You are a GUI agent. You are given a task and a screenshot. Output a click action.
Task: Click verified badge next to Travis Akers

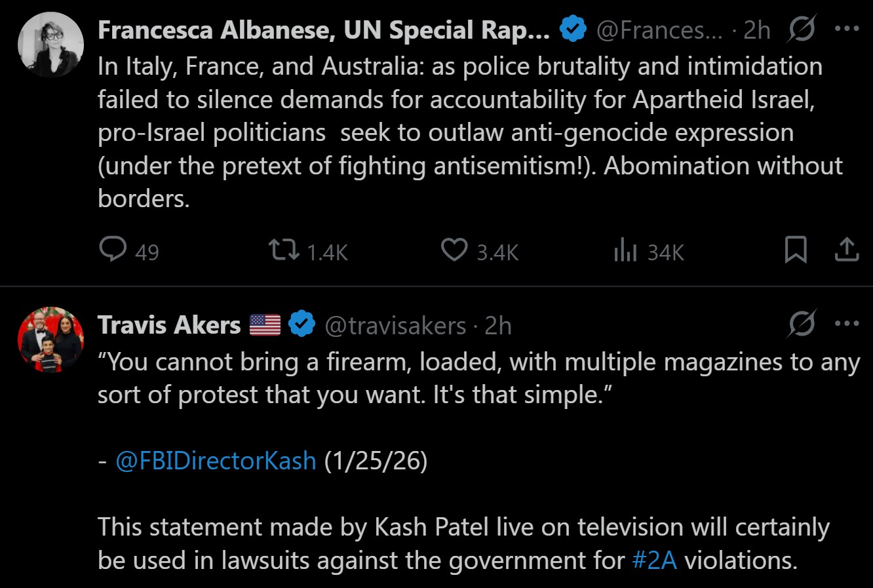(301, 324)
